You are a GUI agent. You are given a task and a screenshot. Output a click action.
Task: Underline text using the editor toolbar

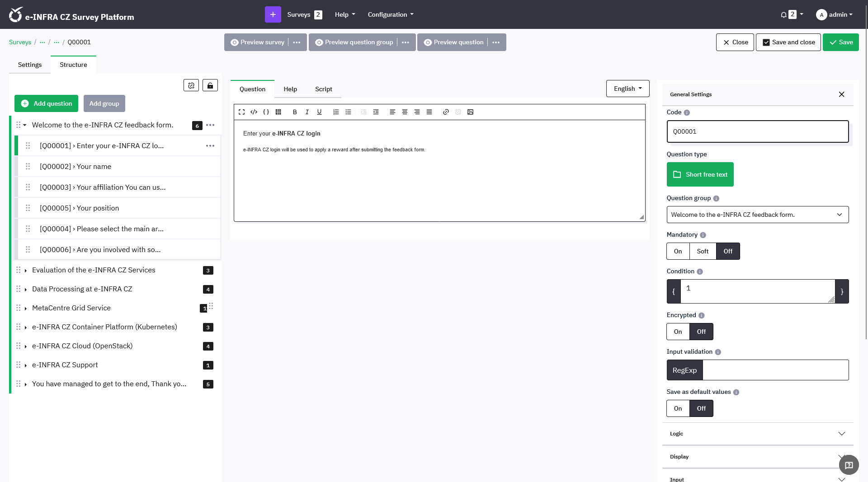click(319, 112)
